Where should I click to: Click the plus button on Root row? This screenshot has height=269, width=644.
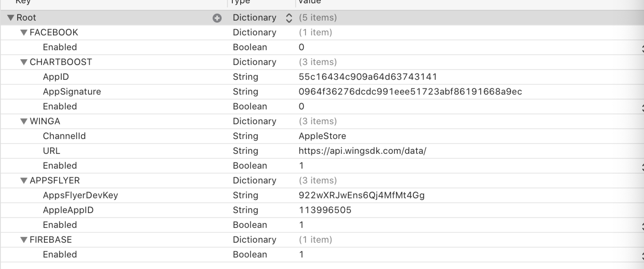tap(217, 18)
